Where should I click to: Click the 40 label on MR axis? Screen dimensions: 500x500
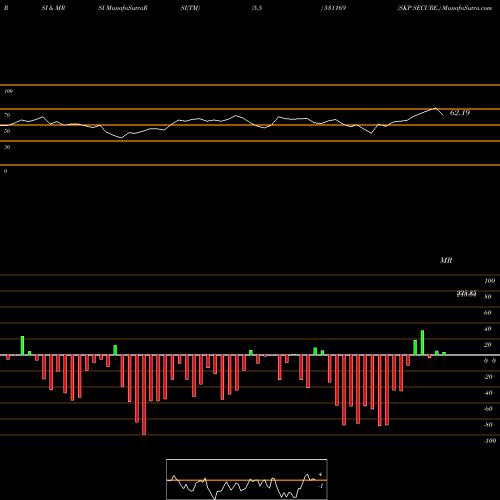coord(488,329)
